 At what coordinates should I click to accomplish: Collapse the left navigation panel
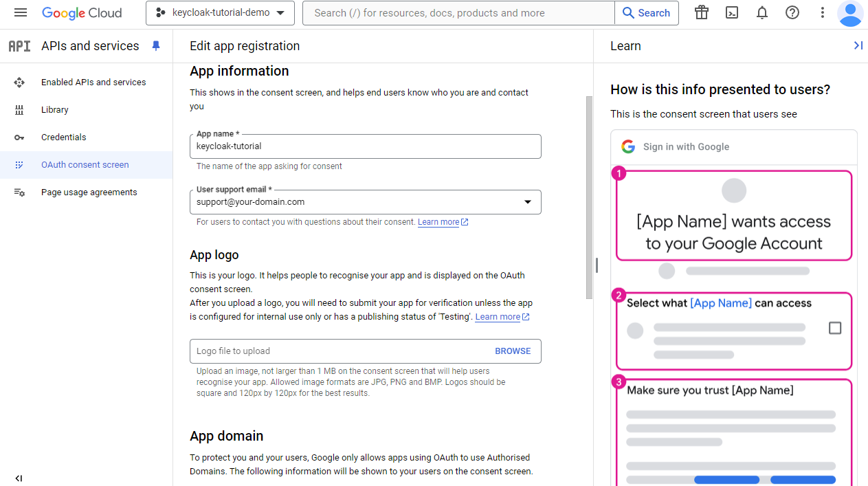(x=19, y=478)
